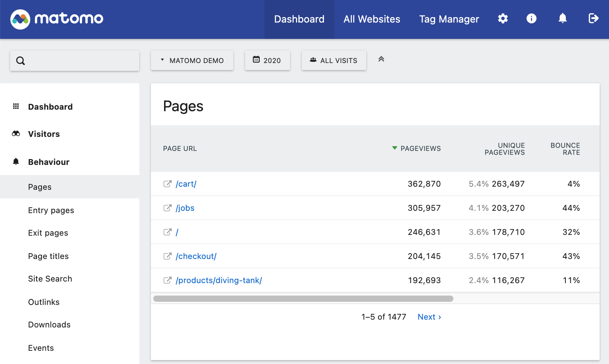Screen dimensions: 609x364
Task: Open the search magnifier icon
Action: [x=20, y=61]
